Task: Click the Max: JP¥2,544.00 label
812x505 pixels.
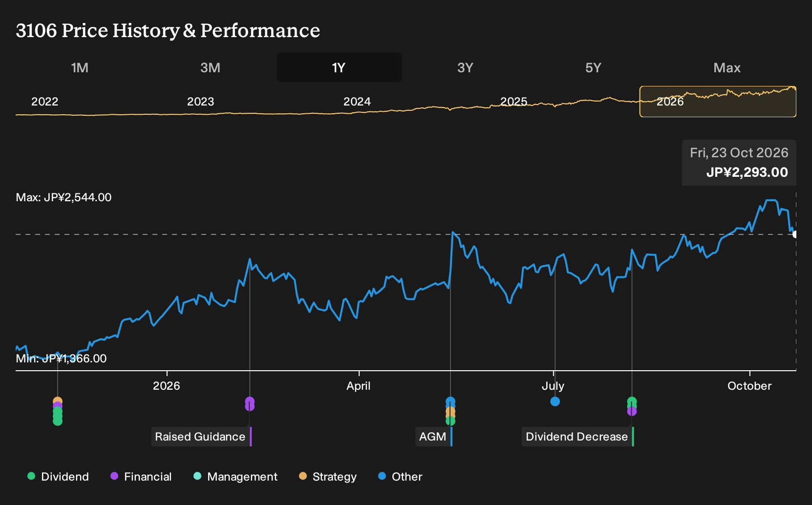Action: (64, 197)
